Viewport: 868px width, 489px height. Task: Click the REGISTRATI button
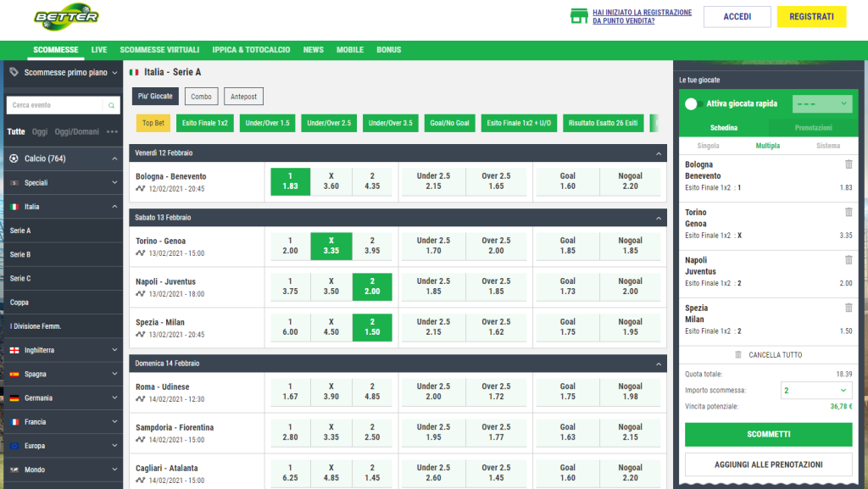(x=811, y=17)
